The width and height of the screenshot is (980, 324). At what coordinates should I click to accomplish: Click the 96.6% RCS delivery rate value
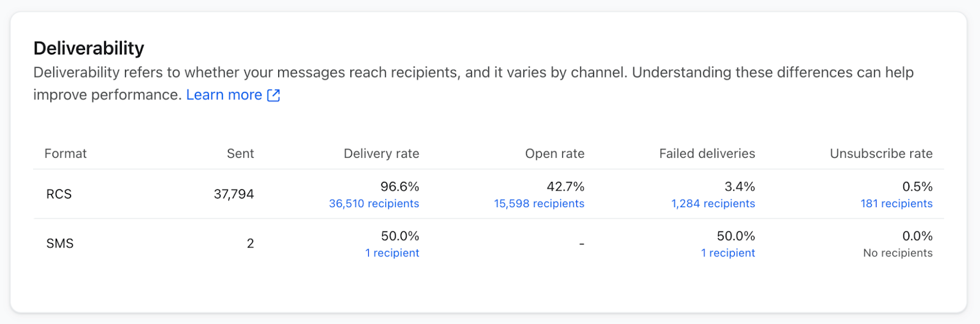[x=399, y=187]
